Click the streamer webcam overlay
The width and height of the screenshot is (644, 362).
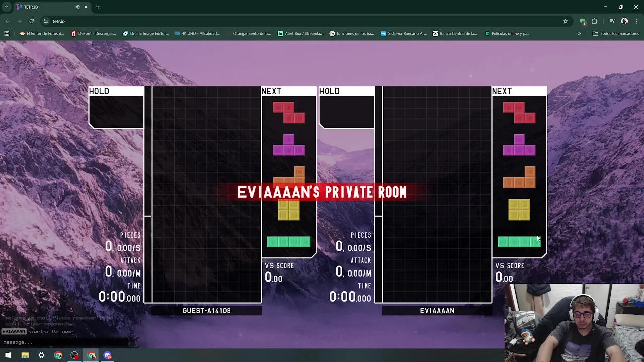click(574, 323)
